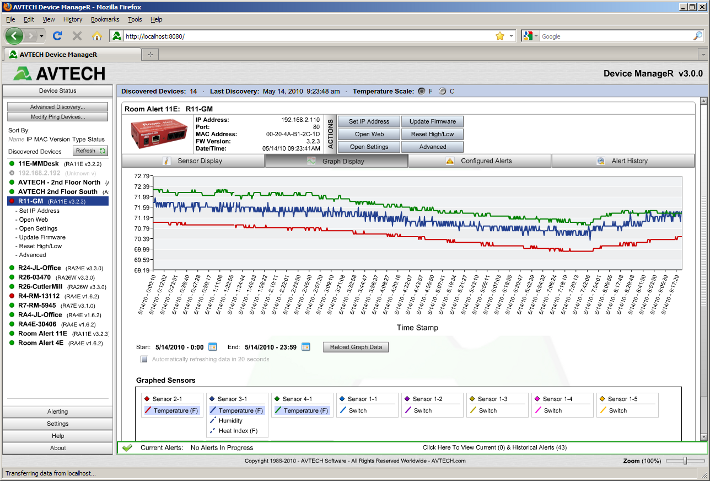Click the red diamond icon of Sensor 2-1
The width and height of the screenshot is (710, 481).
click(147, 399)
